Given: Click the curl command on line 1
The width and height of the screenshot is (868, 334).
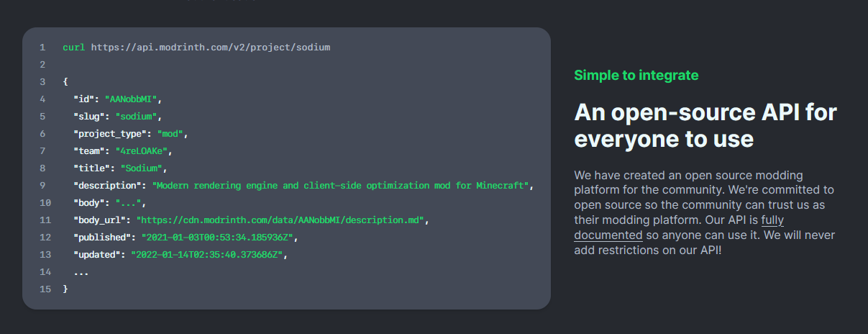Looking at the screenshot, I should [x=73, y=48].
